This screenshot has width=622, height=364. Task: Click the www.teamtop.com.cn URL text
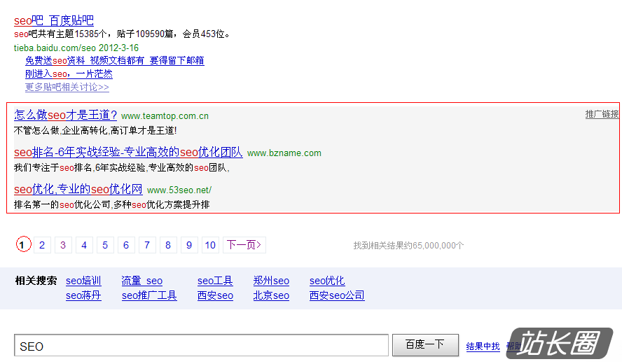click(x=165, y=116)
